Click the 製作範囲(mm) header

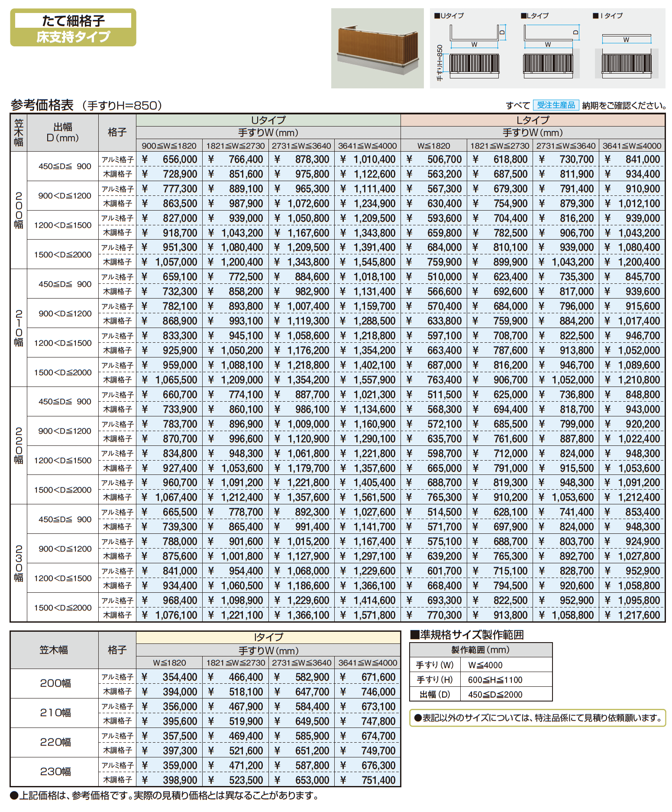click(x=481, y=650)
